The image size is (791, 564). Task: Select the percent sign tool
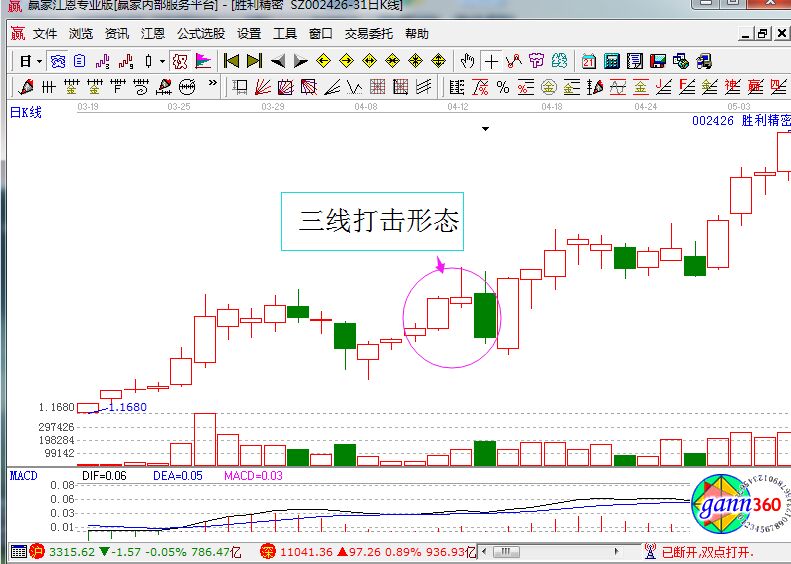point(502,87)
